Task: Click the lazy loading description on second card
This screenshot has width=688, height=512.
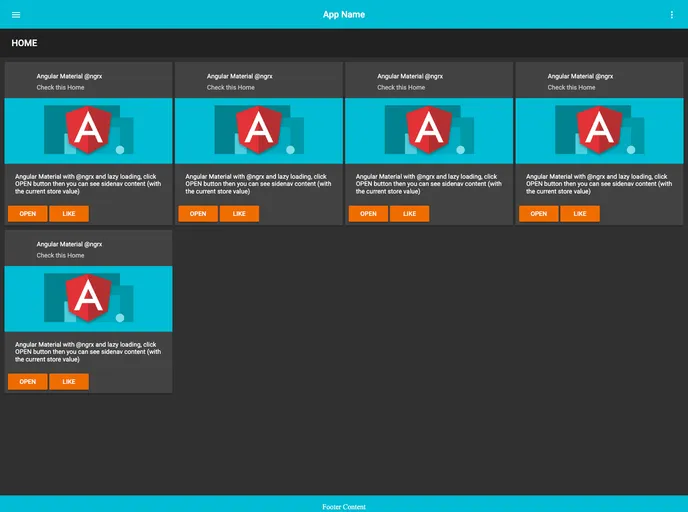Action: (x=258, y=184)
